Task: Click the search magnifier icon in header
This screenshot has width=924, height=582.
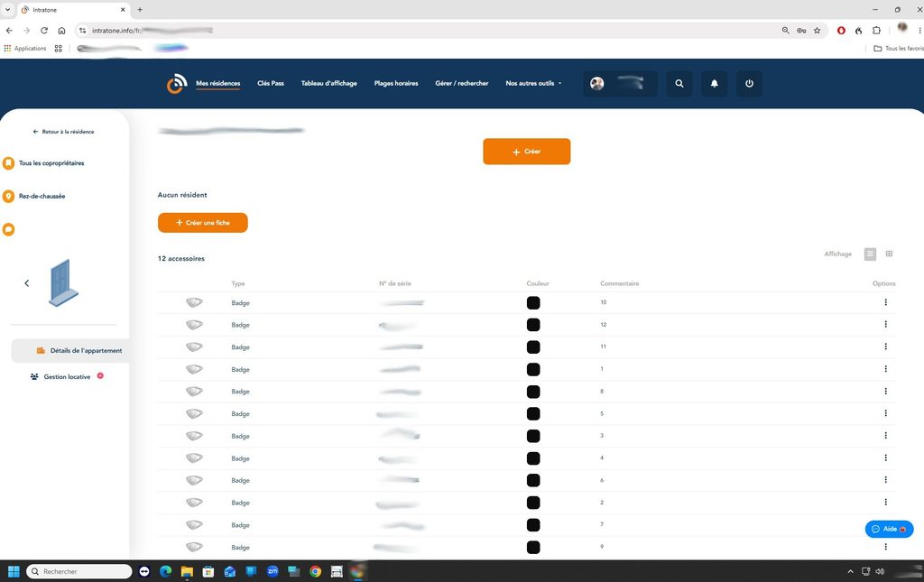Action: point(679,84)
